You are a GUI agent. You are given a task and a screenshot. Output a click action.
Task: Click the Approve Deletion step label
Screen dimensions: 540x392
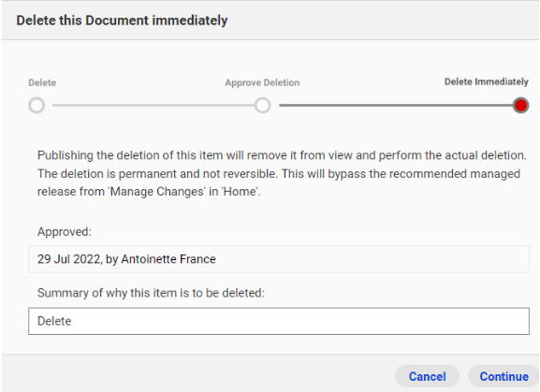262,82
